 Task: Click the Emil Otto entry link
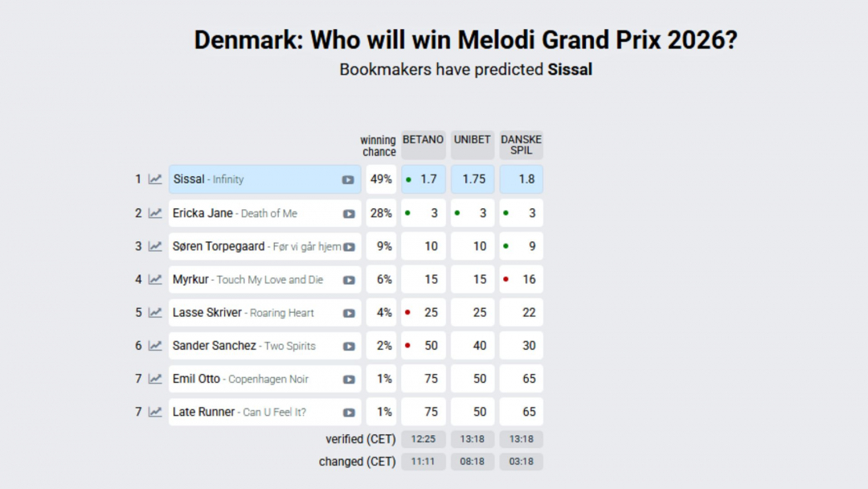(x=196, y=379)
